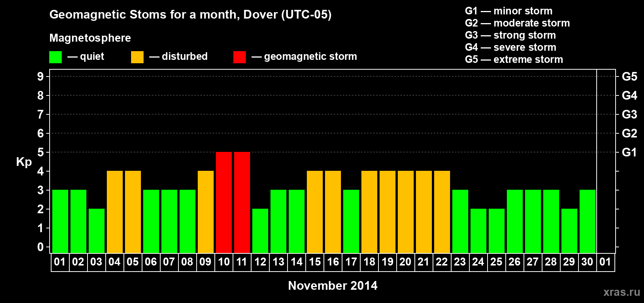
Task: Click the green bar for day 03
Action: coord(97,231)
